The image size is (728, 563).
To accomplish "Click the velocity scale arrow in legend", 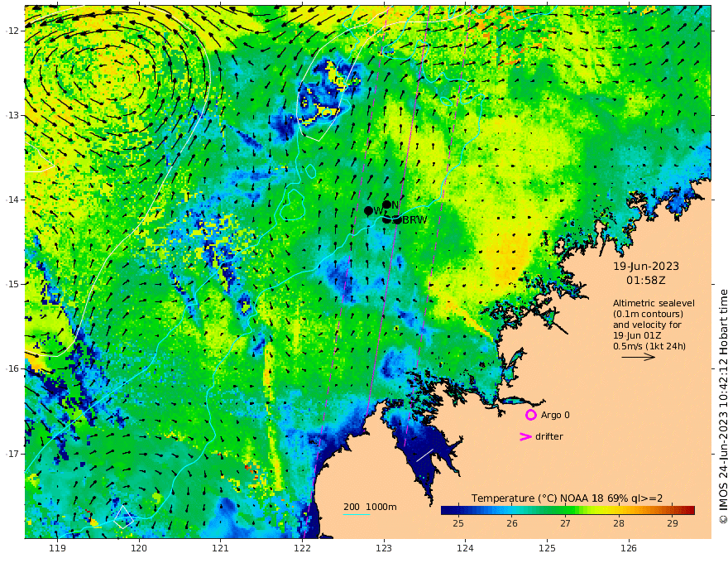I will [639, 357].
